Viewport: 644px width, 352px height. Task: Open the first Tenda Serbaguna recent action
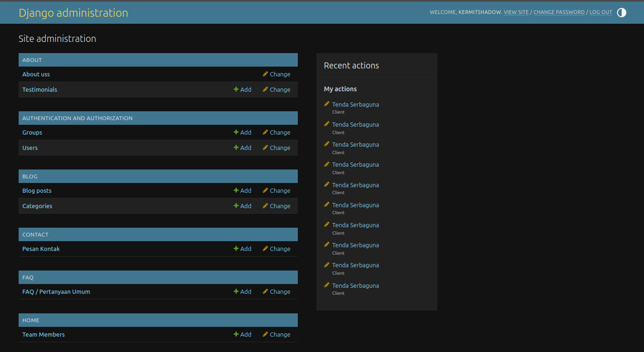pyautogui.click(x=356, y=104)
